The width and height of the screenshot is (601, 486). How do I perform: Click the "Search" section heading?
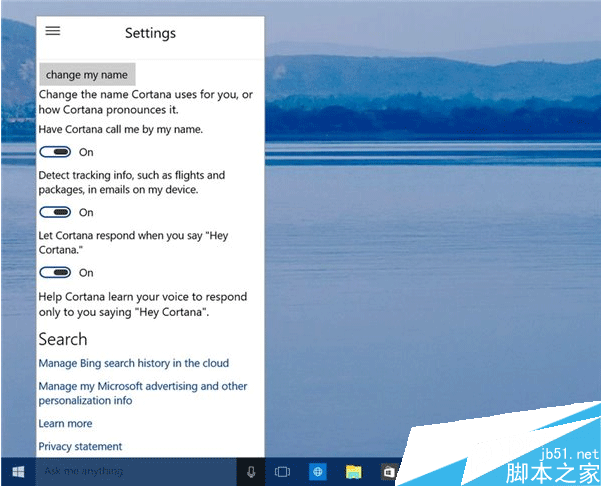click(x=63, y=339)
